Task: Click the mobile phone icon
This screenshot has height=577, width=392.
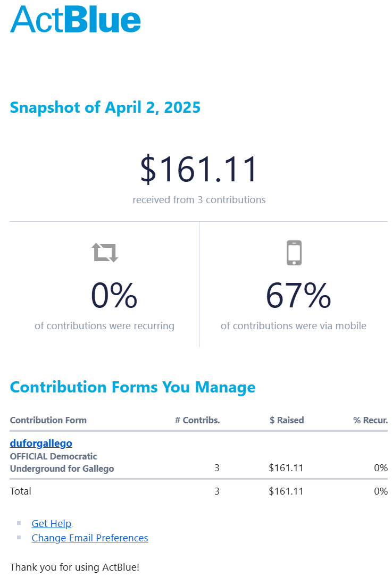Action: 294,253
